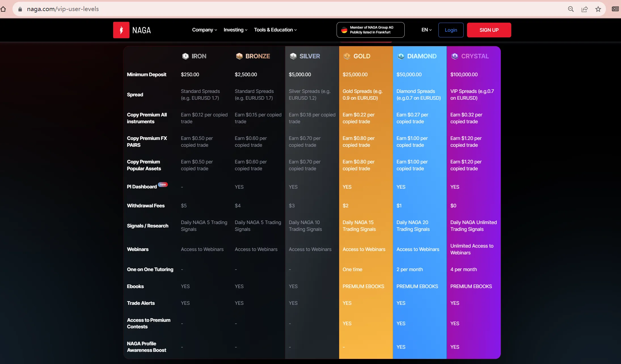Click the Iron level badge icon
Viewport: 621px width, 364px height.
coord(185,56)
